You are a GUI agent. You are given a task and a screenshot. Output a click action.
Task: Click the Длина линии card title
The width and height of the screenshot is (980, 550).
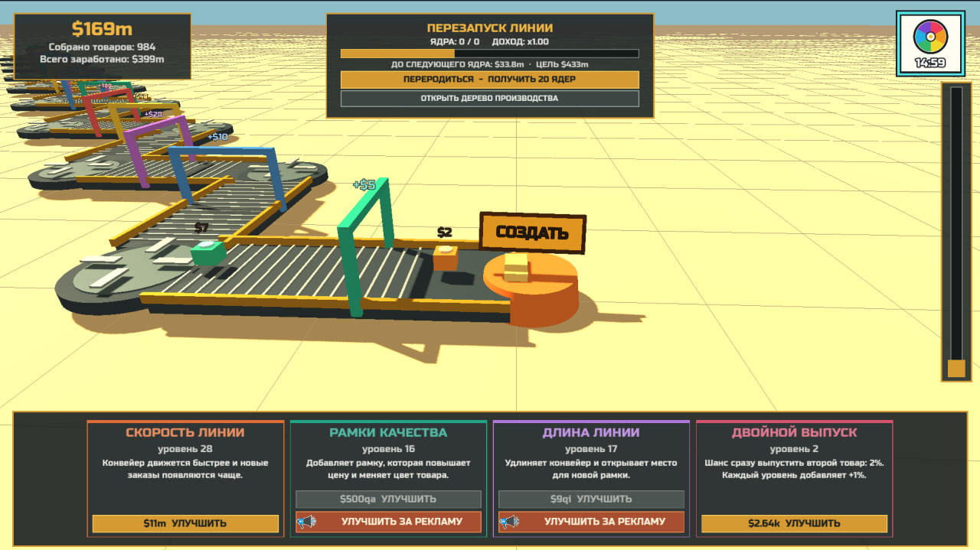(x=591, y=432)
